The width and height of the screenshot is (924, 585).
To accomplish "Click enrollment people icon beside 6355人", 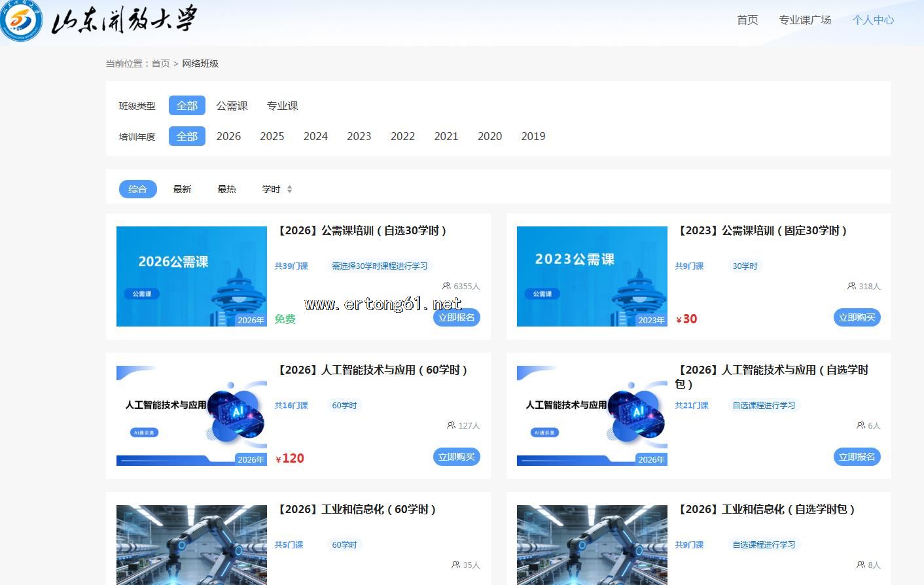I will pos(446,286).
